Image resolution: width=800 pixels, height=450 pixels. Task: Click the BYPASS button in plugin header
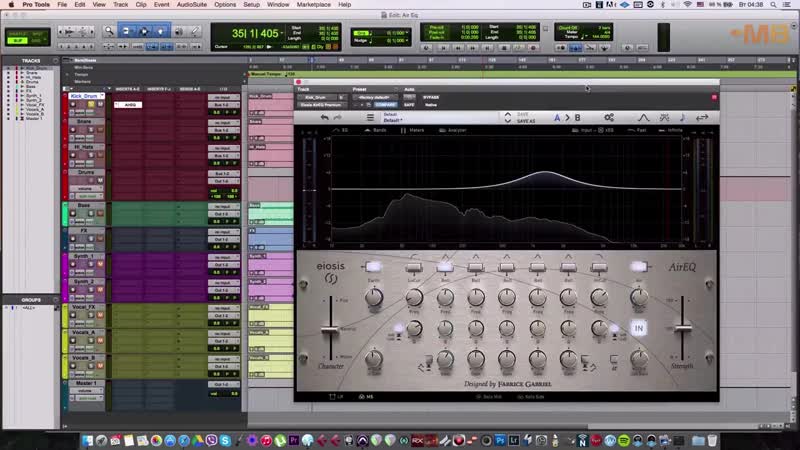click(431, 97)
